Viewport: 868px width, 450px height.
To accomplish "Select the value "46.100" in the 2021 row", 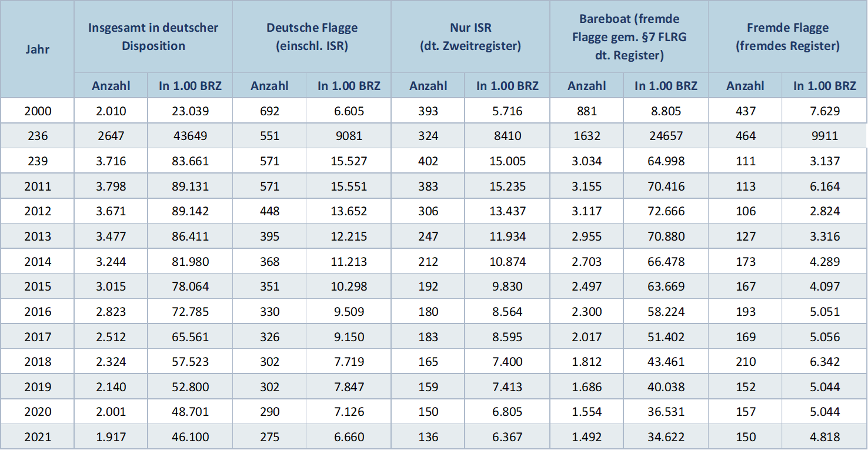I will (x=190, y=437).
